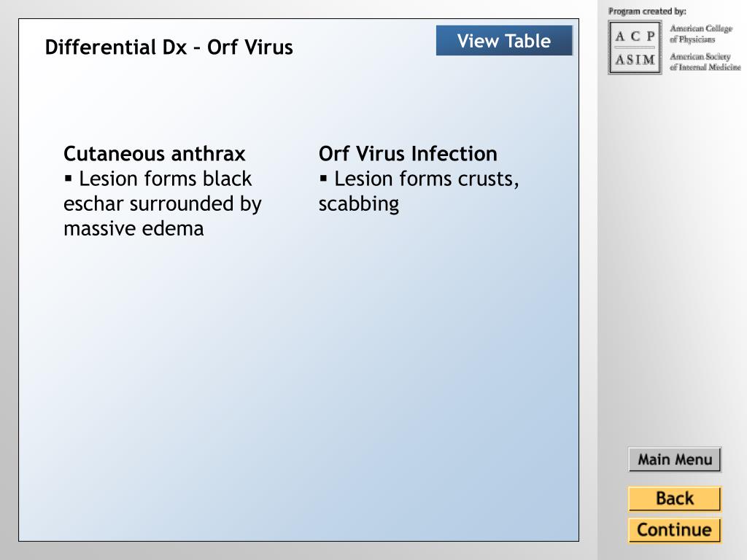The image size is (747, 560).
Task: Select the 'Orf Virus Infection' heading
Action: click(x=408, y=154)
